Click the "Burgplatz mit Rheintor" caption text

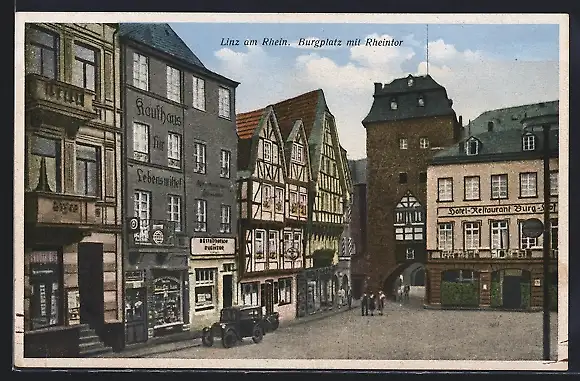pyautogui.click(x=350, y=43)
